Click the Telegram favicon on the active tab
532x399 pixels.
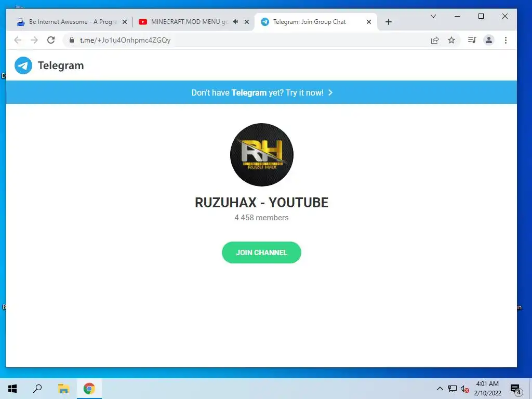(265, 22)
